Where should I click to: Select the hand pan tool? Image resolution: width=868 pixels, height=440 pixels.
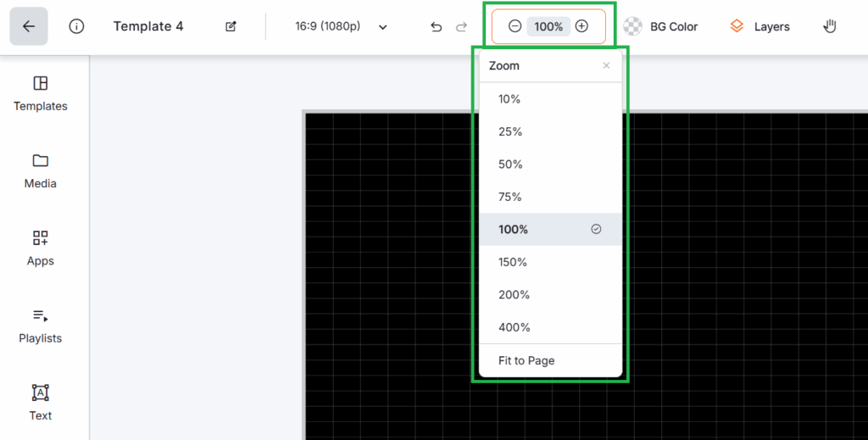click(830, 26)
